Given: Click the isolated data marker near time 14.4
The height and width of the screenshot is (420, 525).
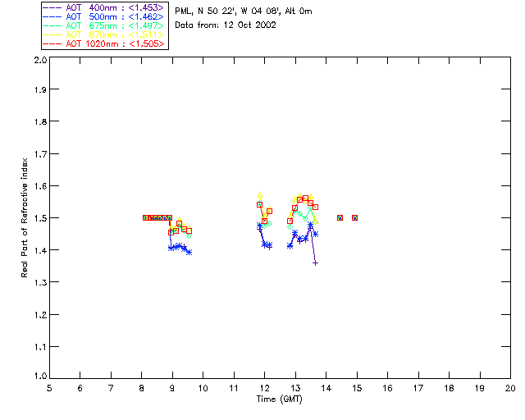Looking at the screenshot, I should (x=340, y=217).
